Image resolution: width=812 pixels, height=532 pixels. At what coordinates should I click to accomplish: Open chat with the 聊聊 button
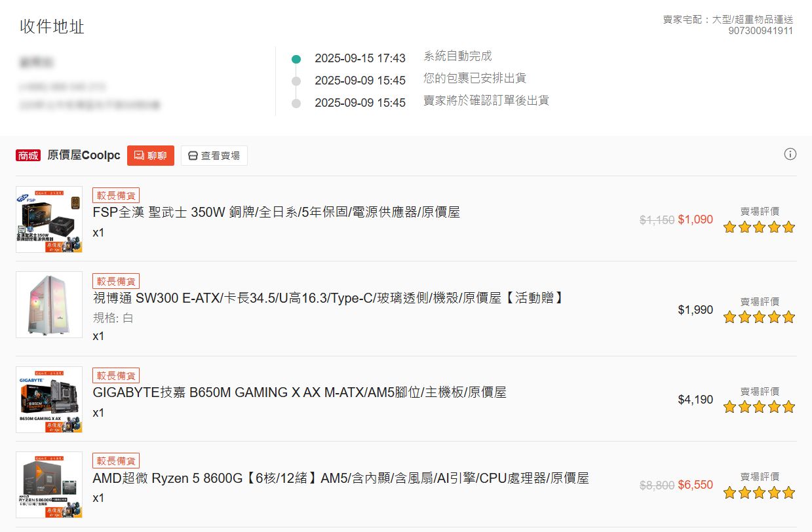click(x=151, y=155)
